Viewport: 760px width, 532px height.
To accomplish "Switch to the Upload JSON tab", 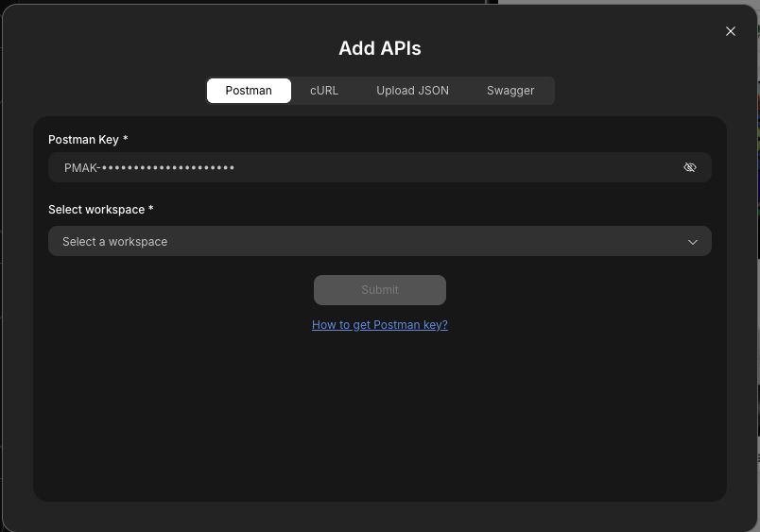I will [412, 91].
